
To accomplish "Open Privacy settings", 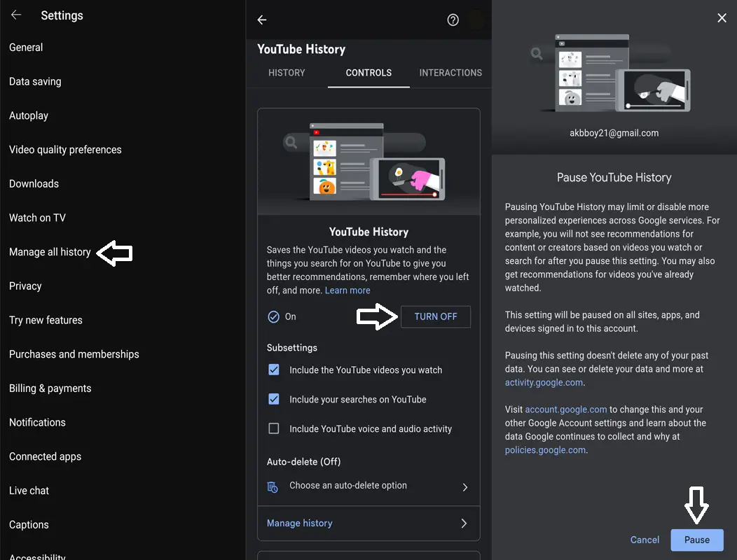I will click(x=25, y=286).
